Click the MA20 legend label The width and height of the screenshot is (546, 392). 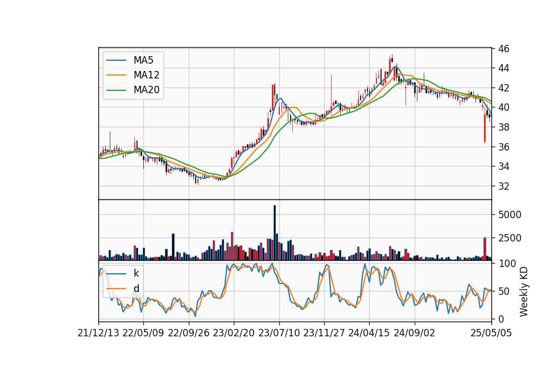coord(147,90)
